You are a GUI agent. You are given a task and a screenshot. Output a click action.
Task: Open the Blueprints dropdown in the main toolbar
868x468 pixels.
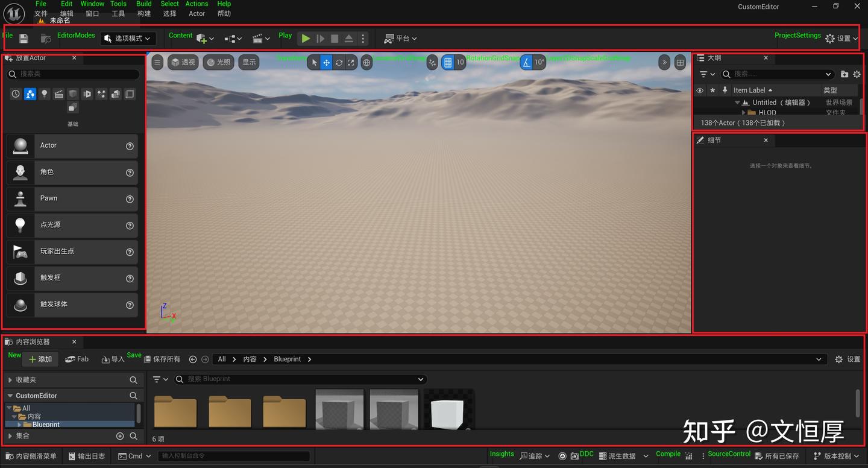tap(233, 39)
